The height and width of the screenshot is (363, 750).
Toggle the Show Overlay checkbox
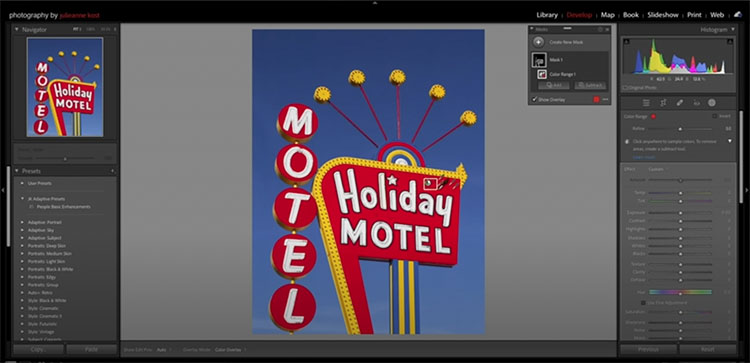(535, 99)
